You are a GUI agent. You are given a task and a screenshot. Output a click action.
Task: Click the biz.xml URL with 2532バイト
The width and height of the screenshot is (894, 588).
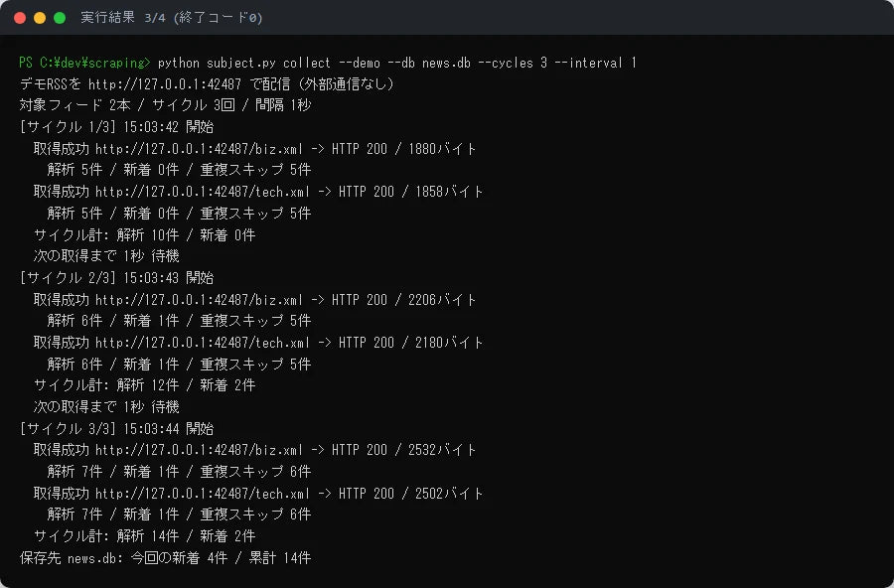click(199, 450)
